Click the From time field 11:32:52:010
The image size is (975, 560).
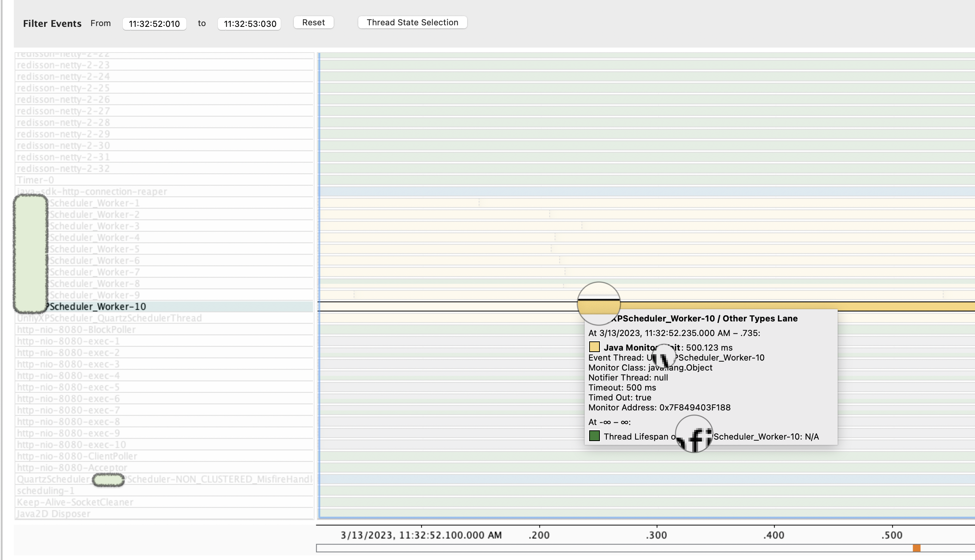[x=154, y=24]
